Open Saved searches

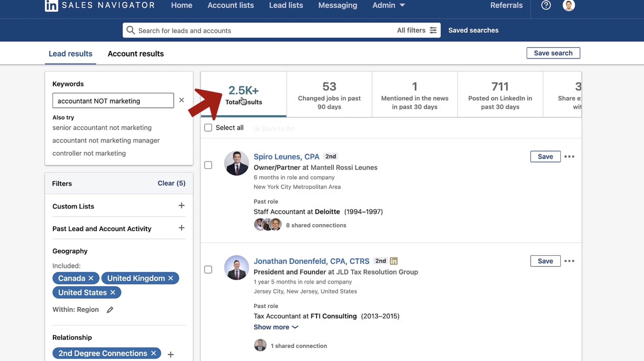pyautogui.click(x=473, y=30)
